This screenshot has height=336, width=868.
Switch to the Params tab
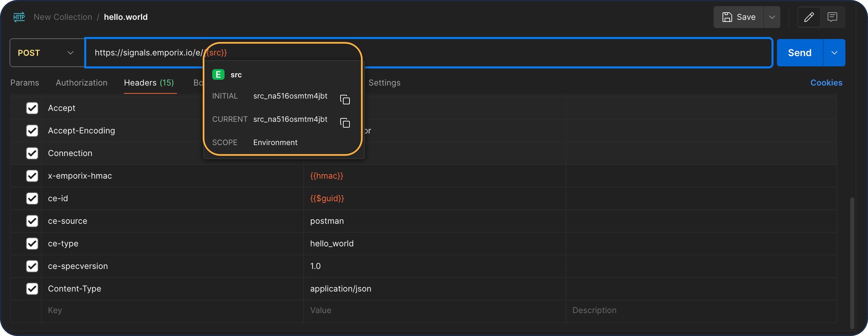25,83
